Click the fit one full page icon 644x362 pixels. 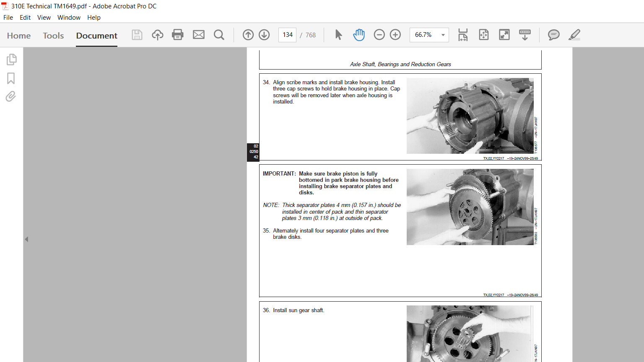coord(484,35)
